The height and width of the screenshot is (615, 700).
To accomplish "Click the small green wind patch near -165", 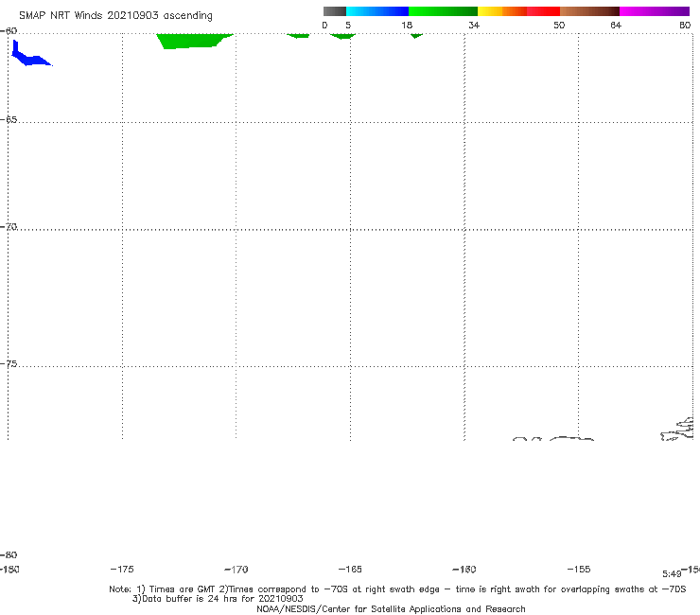I will pos(342,36).
